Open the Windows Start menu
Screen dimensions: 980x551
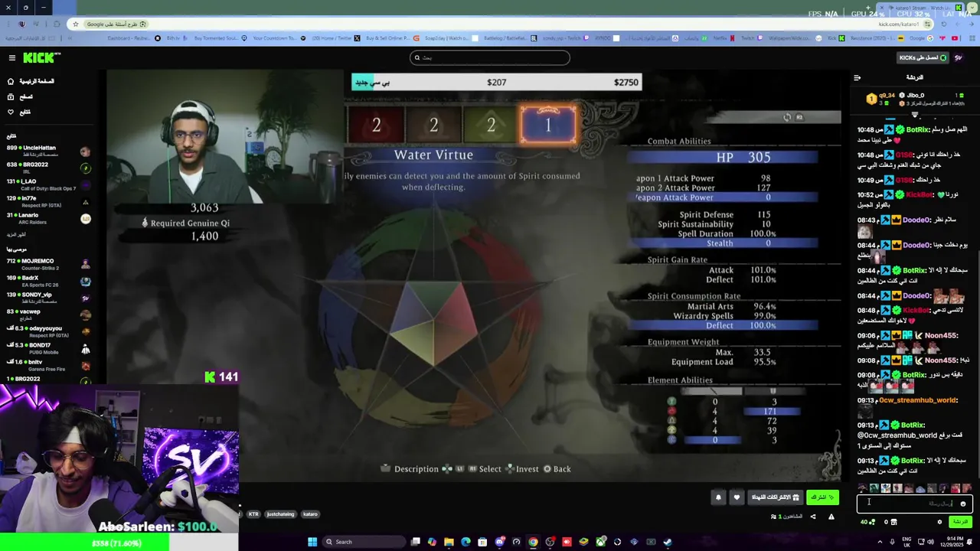pyautogui.click(x=312, y=542)
